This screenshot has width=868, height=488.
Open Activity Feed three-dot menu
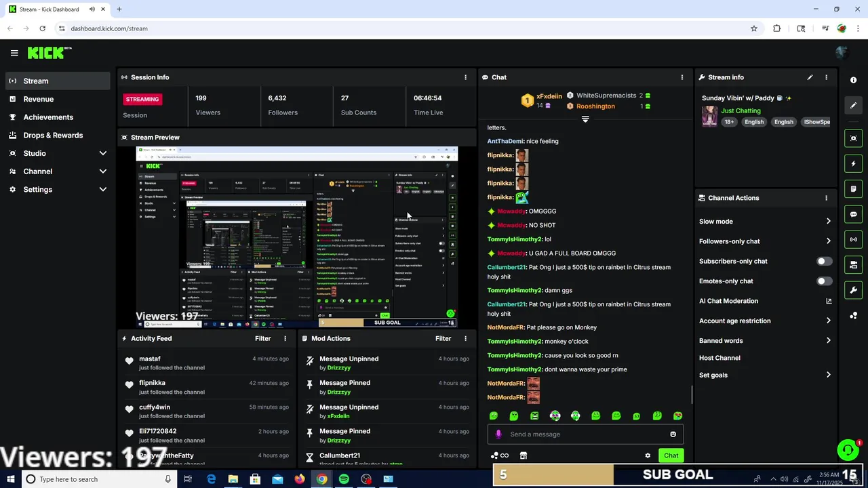click(x=285, y=338)
